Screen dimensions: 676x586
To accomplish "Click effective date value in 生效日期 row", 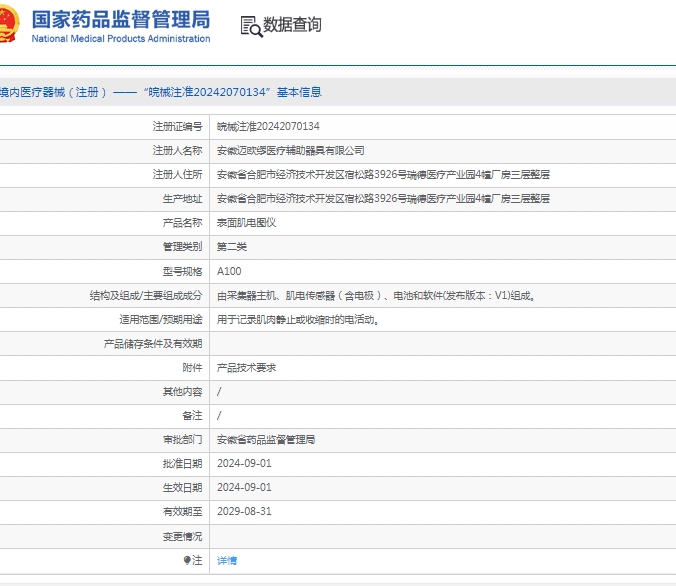I will [244, 488].
